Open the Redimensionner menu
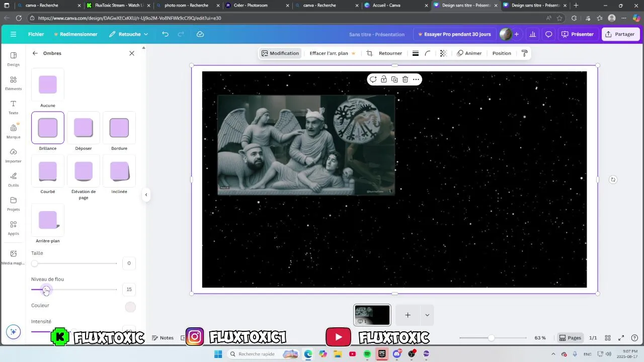This screenshot has width=644, height=362. tap(75, 34)
